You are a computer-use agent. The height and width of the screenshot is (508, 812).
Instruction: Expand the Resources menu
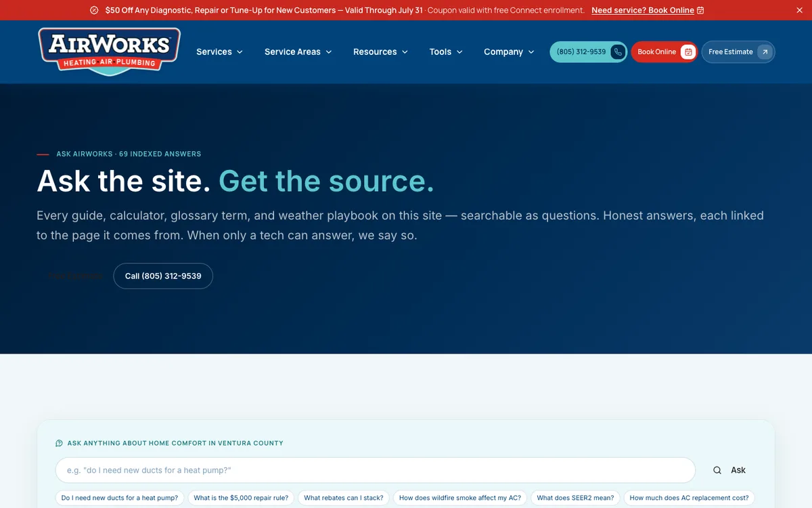(381, 51)
